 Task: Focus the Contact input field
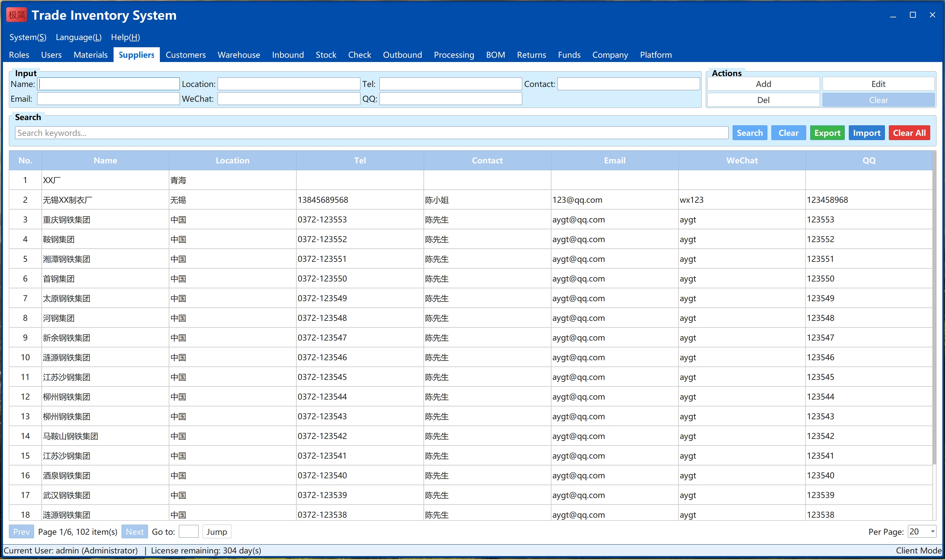tap(629, 84)
